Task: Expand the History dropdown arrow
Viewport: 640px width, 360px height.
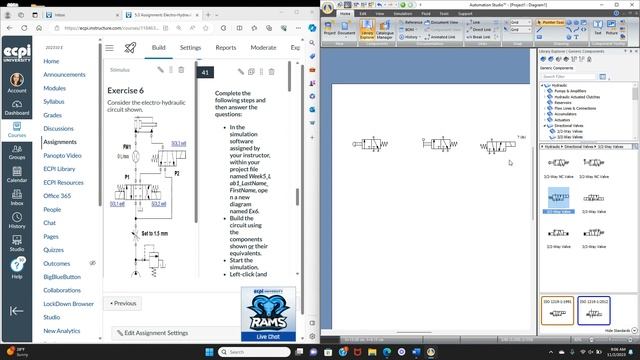Action: click(x=420, y=37)
